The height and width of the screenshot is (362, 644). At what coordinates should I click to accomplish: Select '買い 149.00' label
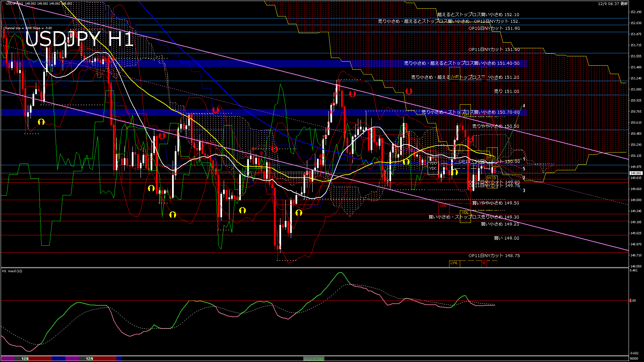click(506, 238)
